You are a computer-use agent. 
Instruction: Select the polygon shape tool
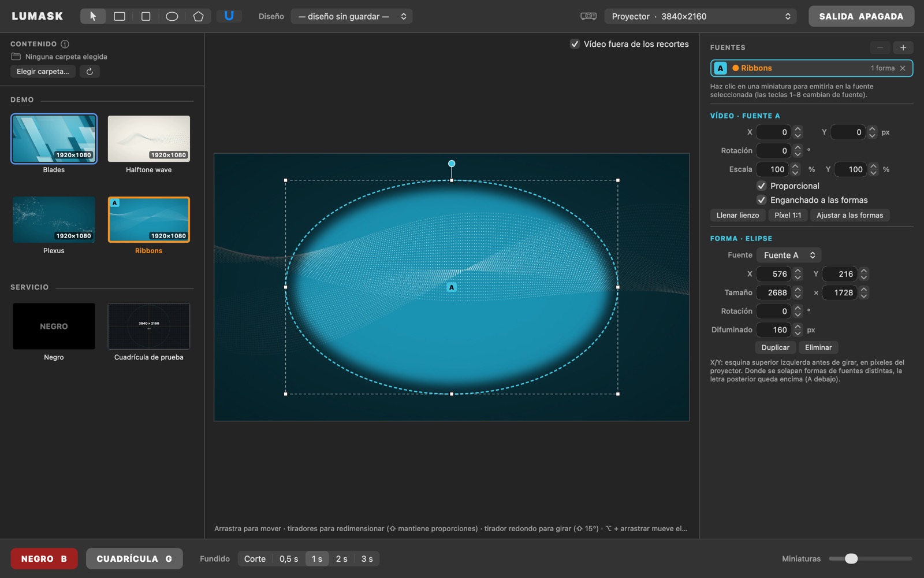[x=198, y=16]
